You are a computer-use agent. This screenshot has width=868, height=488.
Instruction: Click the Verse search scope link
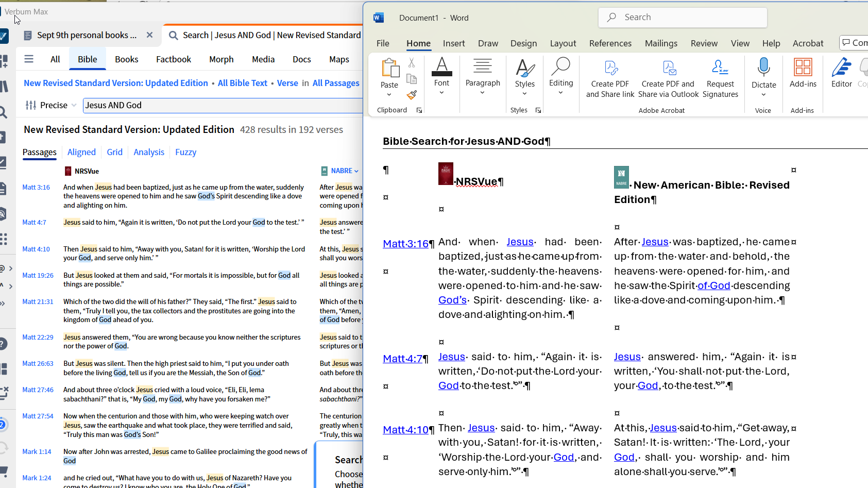click(x=287, y=83)
